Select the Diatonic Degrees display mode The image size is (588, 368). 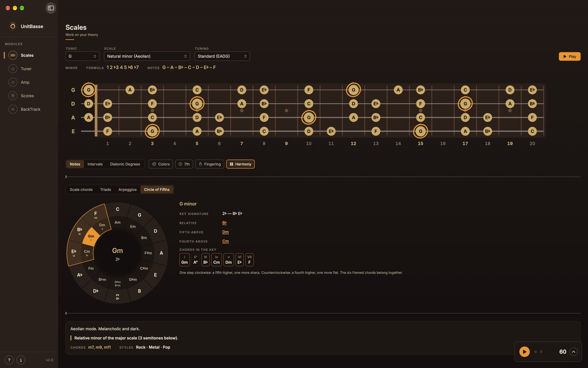[x=125, y=164]
